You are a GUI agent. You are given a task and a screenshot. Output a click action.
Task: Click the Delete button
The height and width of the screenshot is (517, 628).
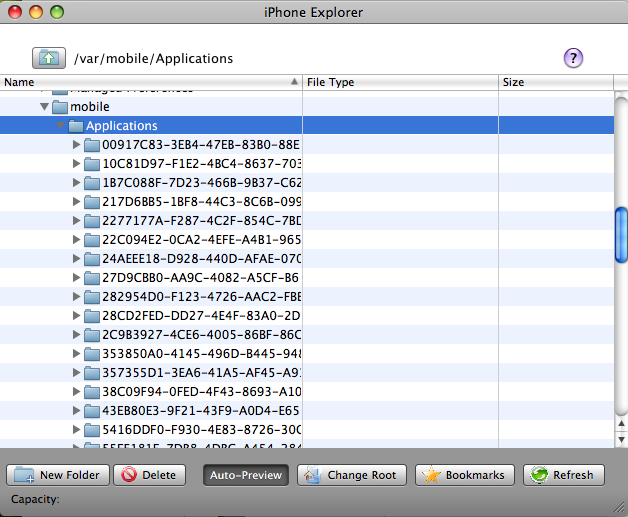[x=149, y=475]
